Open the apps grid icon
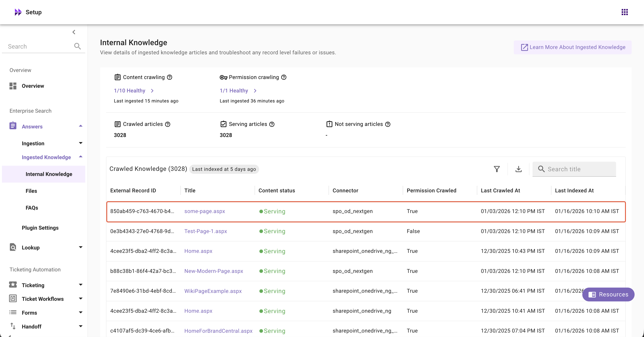The height and width of the screenshot is (337, 644). pos(624,12)
